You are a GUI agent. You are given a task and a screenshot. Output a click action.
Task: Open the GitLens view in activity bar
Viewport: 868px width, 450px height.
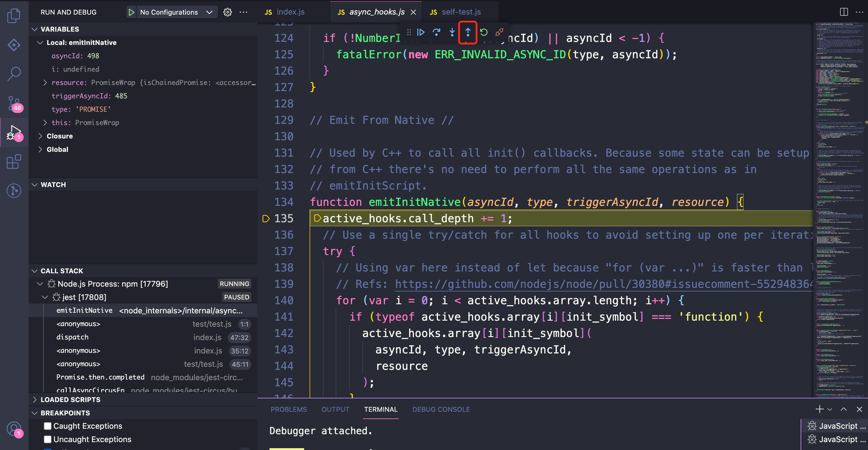tap(14, 45)
